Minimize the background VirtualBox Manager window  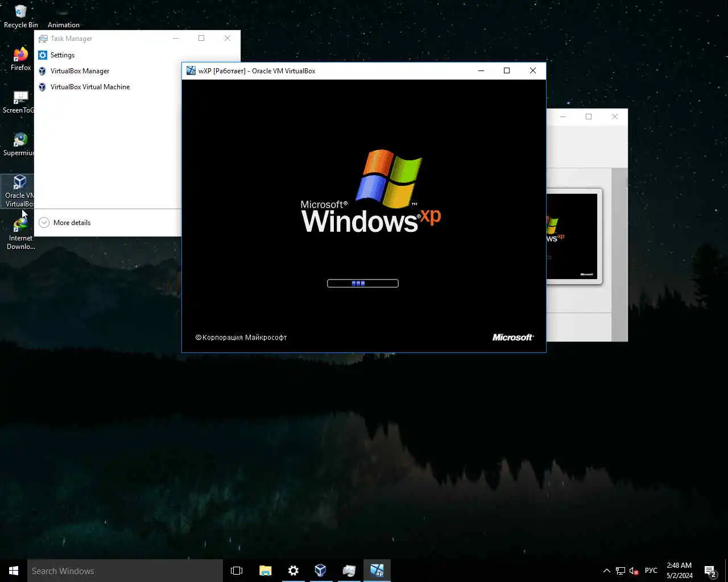point(563,117)
